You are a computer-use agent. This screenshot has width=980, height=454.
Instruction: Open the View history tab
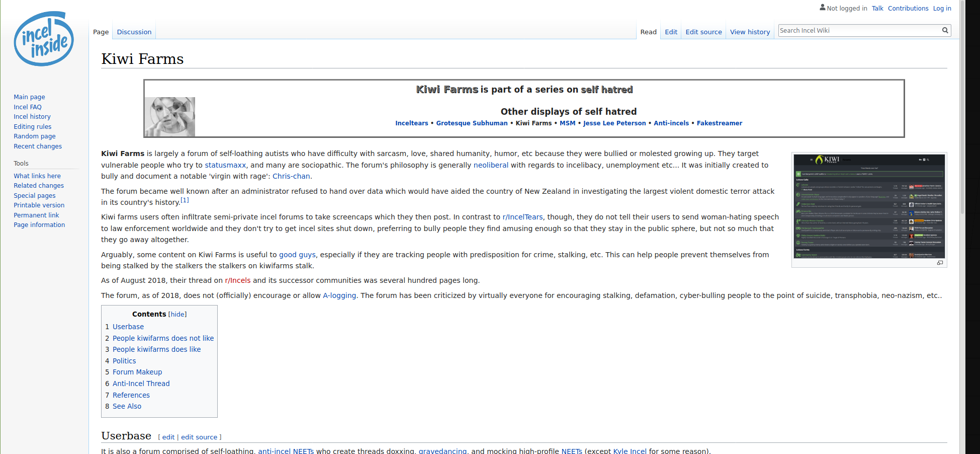pyautogui.click(x=750, y=32)
